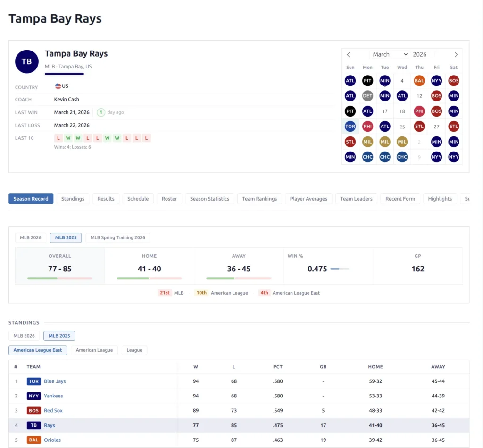Open the Orioles team link
The image size is (483, 448).
(52, 440)
